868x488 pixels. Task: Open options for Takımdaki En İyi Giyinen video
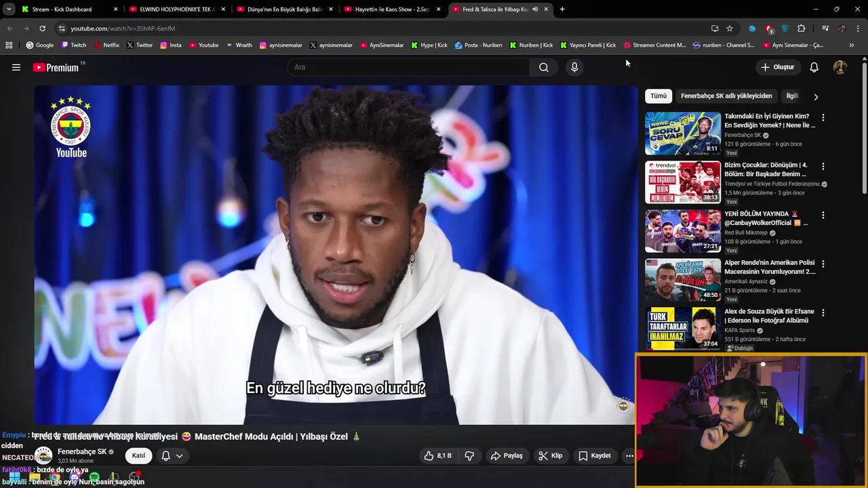(x=823, y=117)
